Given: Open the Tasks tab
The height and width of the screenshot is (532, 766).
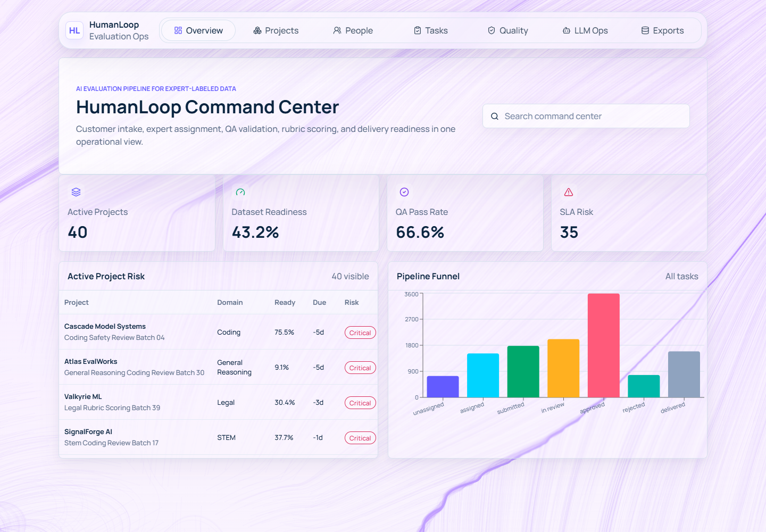Looking at the screenshot, I should click(430, 30).
